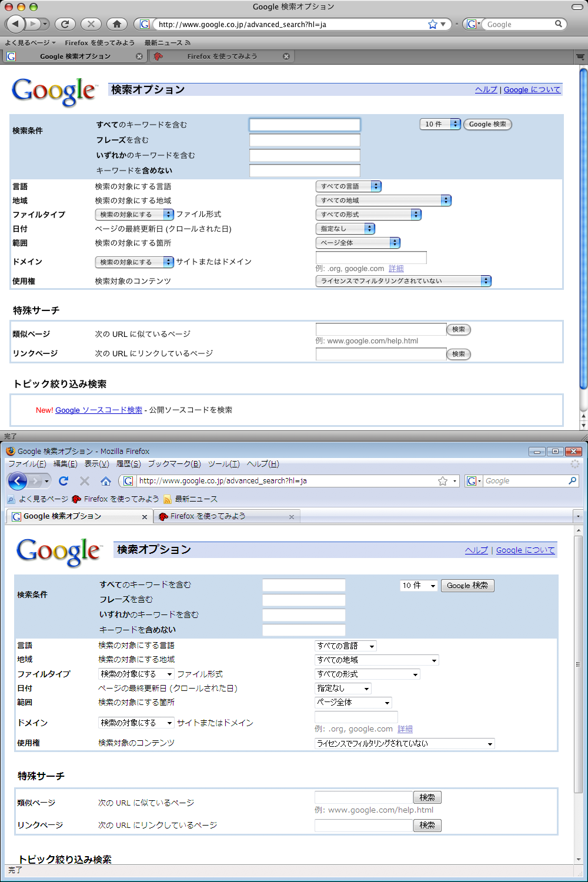The width and height of the screenshot is (588, 882).
Task: Click Firefox を使ってみよう bookmark in Windows Firefox
Action: [115, 499]
